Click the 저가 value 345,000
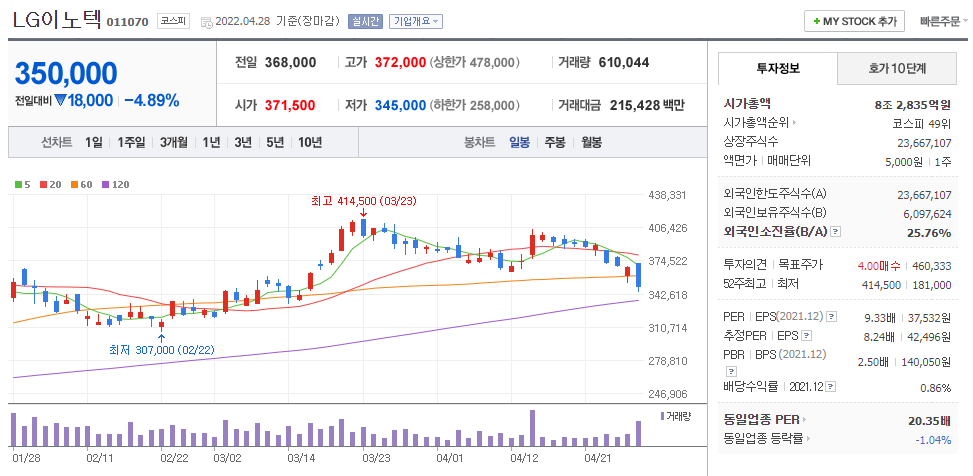The width and height of the screenshot is (973, 476). pos(400,106)
